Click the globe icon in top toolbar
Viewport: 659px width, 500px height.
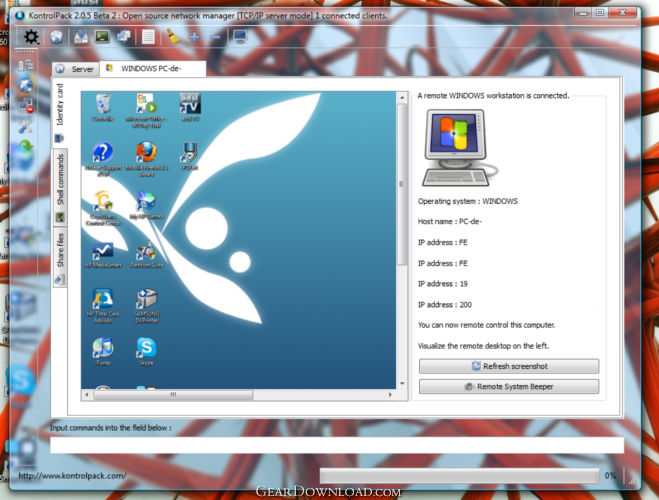tap(57, 37)
